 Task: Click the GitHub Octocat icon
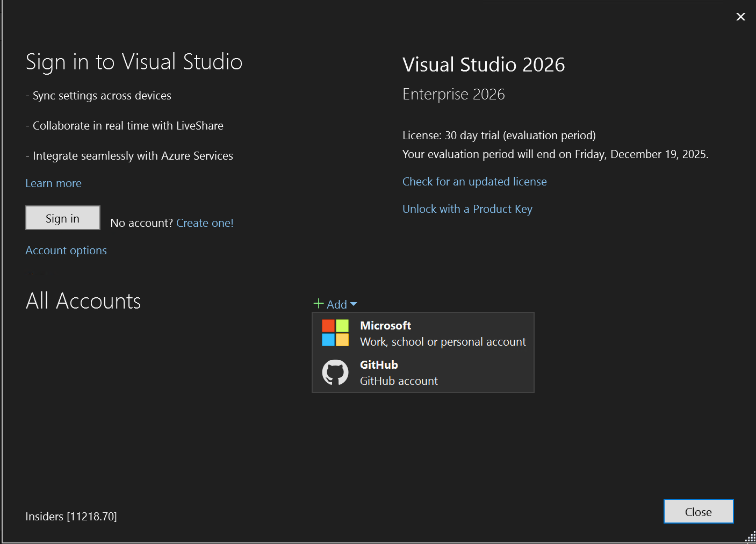335,372
